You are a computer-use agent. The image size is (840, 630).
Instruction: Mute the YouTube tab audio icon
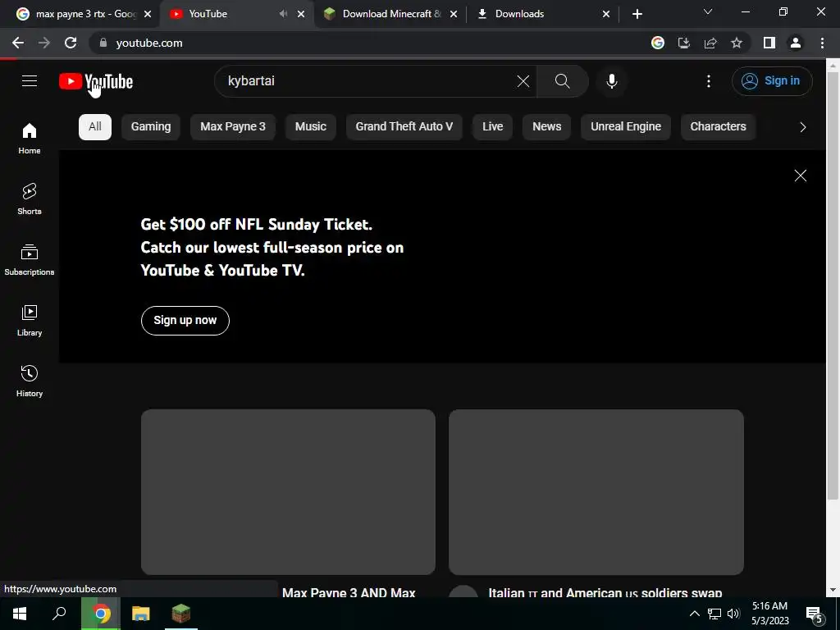[x=283, y=14]
